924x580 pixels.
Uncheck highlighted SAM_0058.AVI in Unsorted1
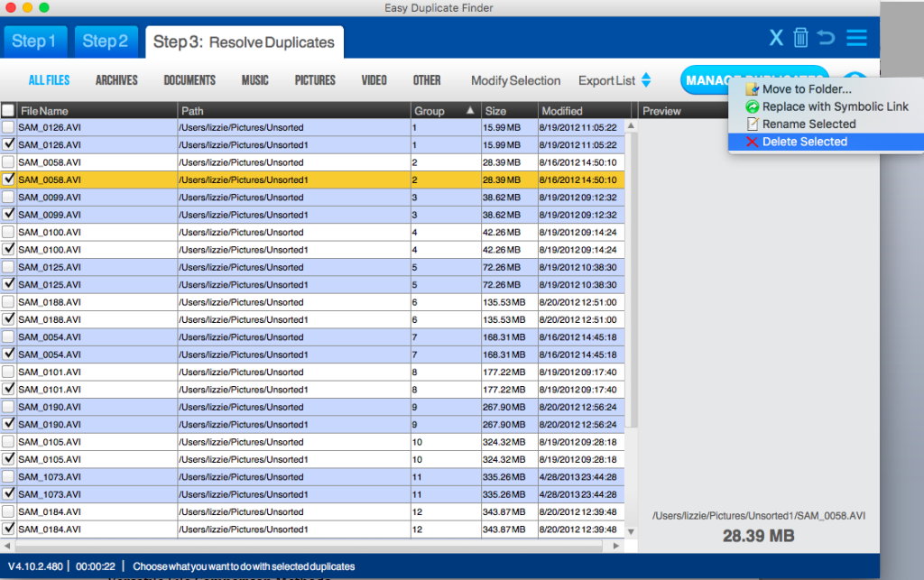tap(8, 179)
